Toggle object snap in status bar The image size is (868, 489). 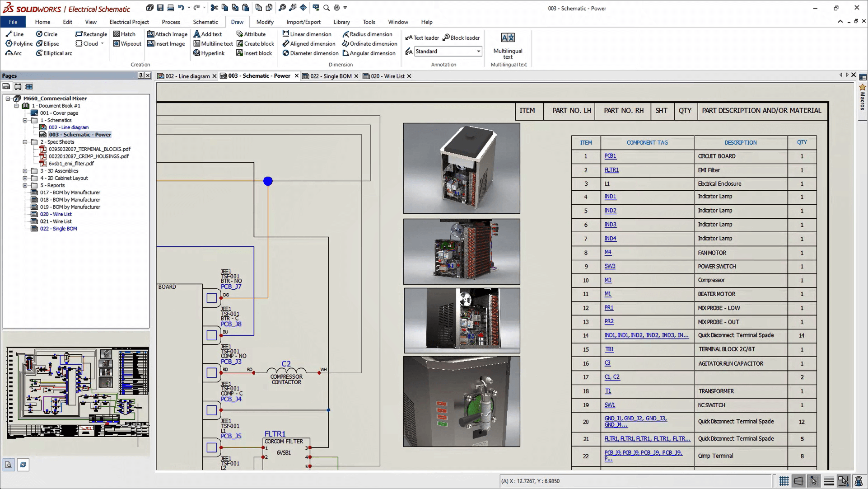(x=843, y=481)
